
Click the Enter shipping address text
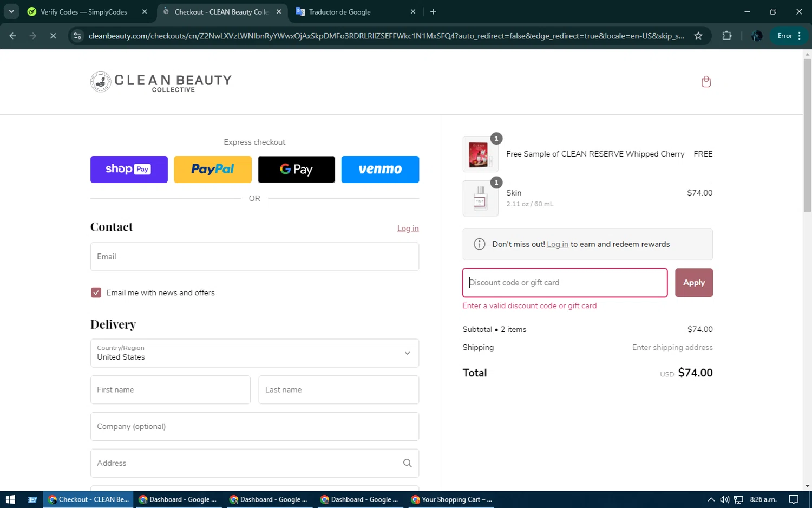tap(672, 348)
